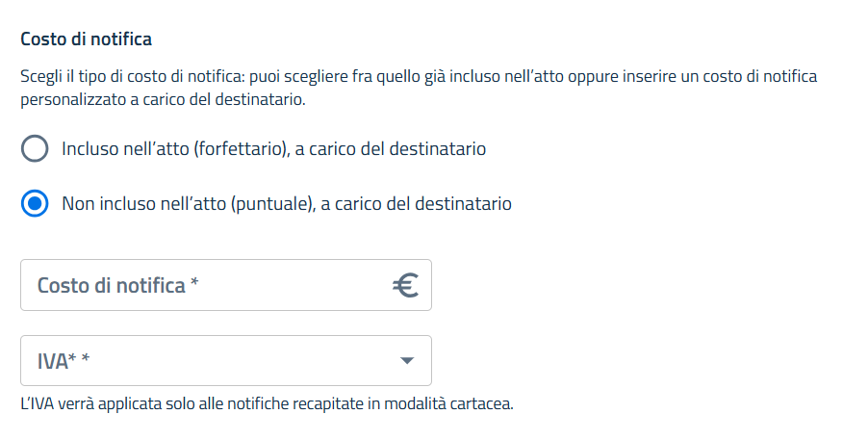Screen dimensions: 868x440
Task: Open the IVA dropdown
Action: [225, 361]
